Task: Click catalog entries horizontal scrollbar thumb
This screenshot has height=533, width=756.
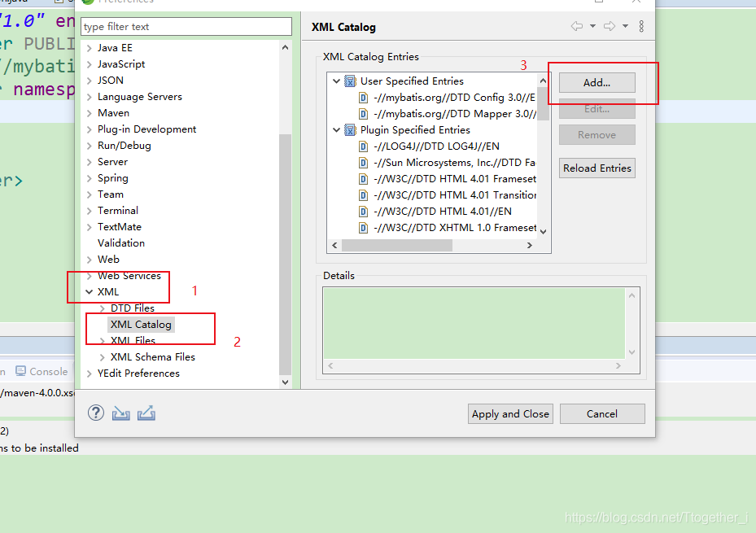Action: (x=397, y=245)
